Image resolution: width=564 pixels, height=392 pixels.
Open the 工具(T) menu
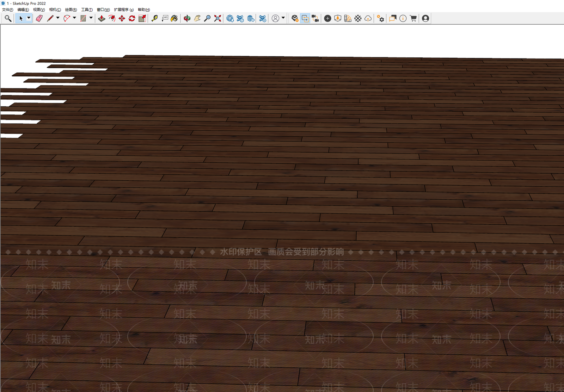pos(87,10)
